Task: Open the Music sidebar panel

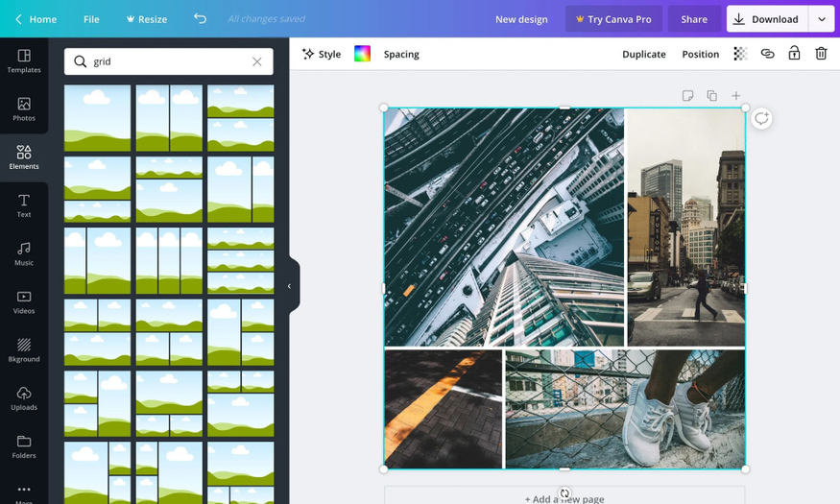Action: 24,253
